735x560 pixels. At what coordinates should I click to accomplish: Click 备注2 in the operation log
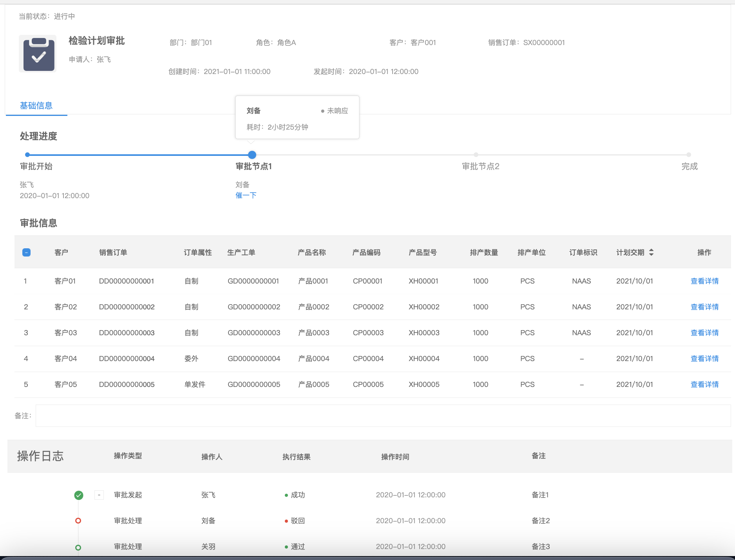coord(541,521)
